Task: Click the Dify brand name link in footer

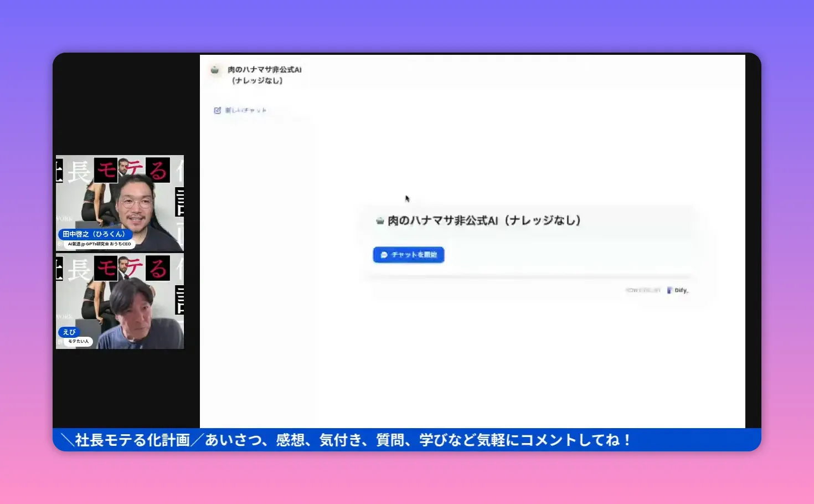Action: point(682,290)
